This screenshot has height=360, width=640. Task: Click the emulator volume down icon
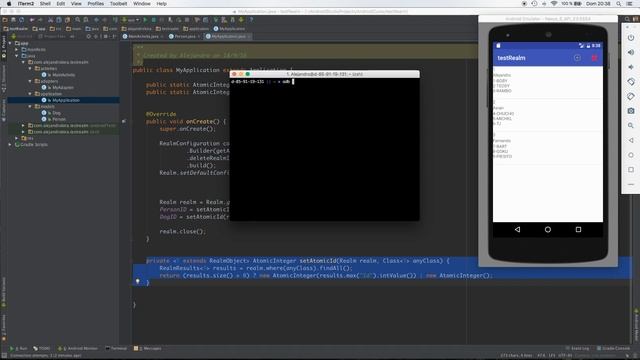(x=631, y=67)
